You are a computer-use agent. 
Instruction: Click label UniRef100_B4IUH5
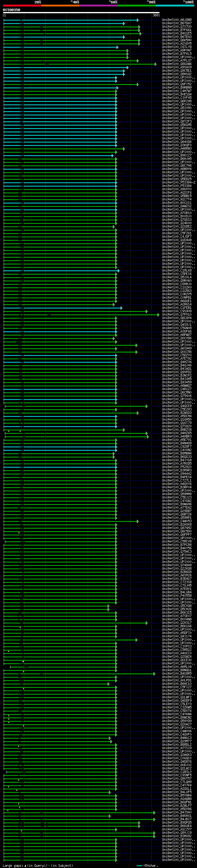177,379
